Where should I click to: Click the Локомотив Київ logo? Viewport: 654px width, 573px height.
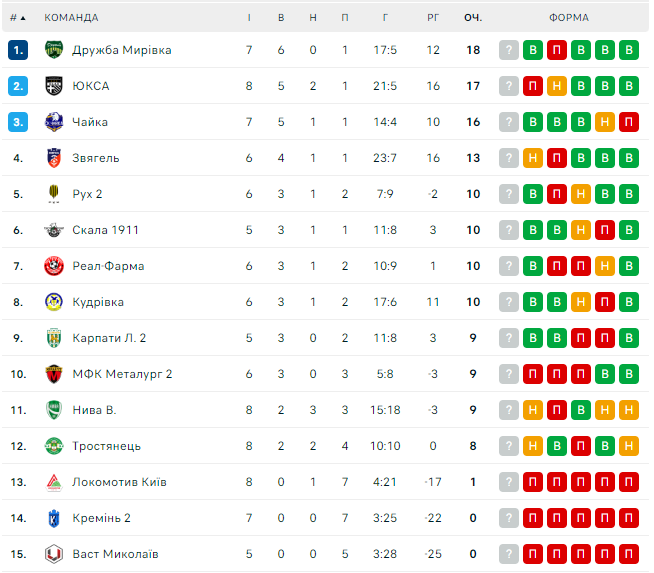(x=54, y=482)
